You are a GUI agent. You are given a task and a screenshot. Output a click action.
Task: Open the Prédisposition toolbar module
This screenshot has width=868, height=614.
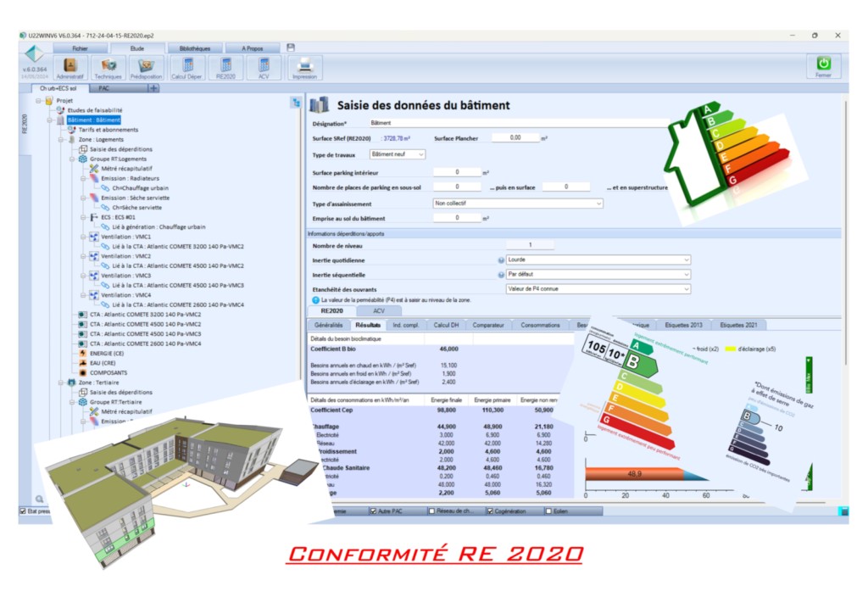pyautogui.click(x=147, y=68)
